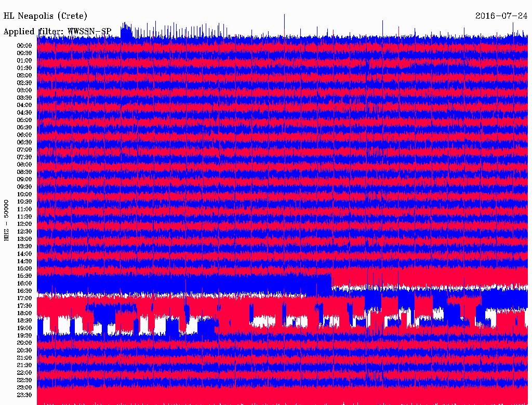This screenshot has height=405, width=532.
Task: Click the 00:00 time label
Action: (24, 46)
